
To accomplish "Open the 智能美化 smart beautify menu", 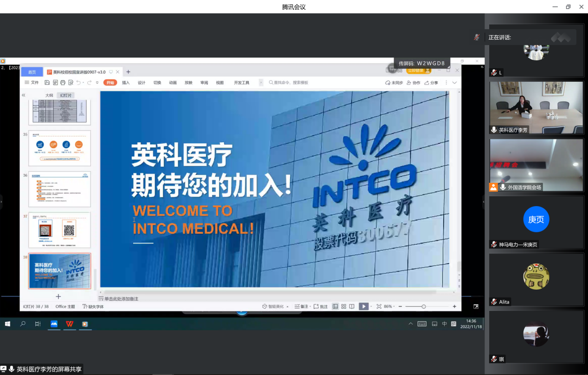I will [276, 306].
